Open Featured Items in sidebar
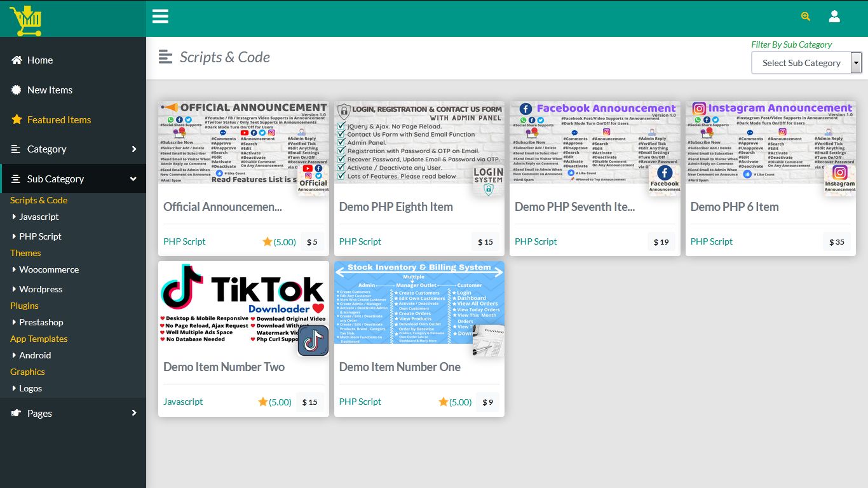This screenshot has height=488, width=868. (73, 119)
